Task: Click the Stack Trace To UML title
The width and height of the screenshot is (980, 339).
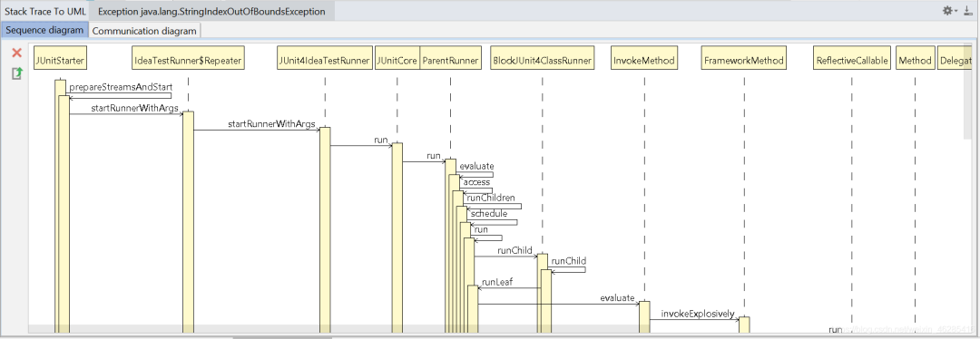Action: (45, 11)
